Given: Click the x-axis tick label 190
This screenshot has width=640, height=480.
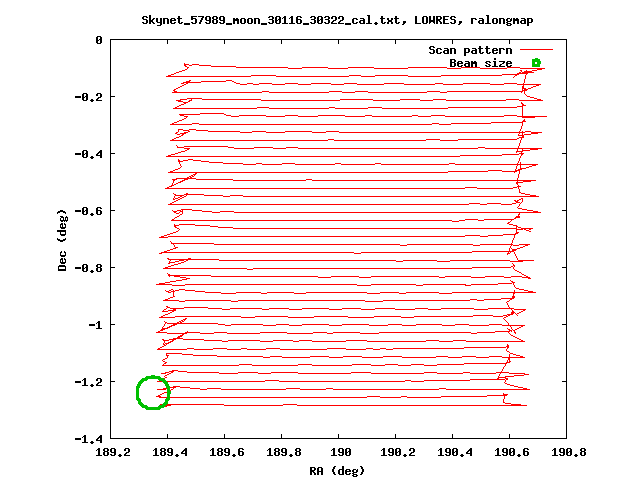Looking at the screenshot, I should pos(340,453).
